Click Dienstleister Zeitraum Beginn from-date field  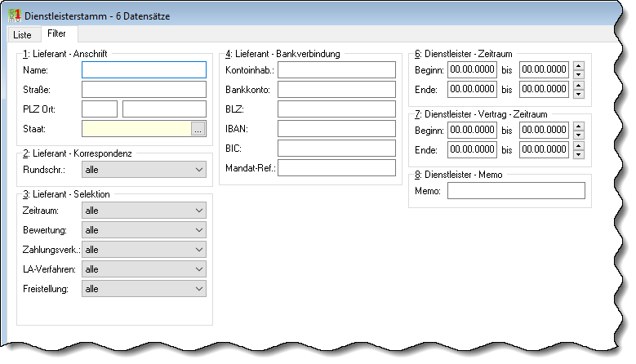(472, 69)
